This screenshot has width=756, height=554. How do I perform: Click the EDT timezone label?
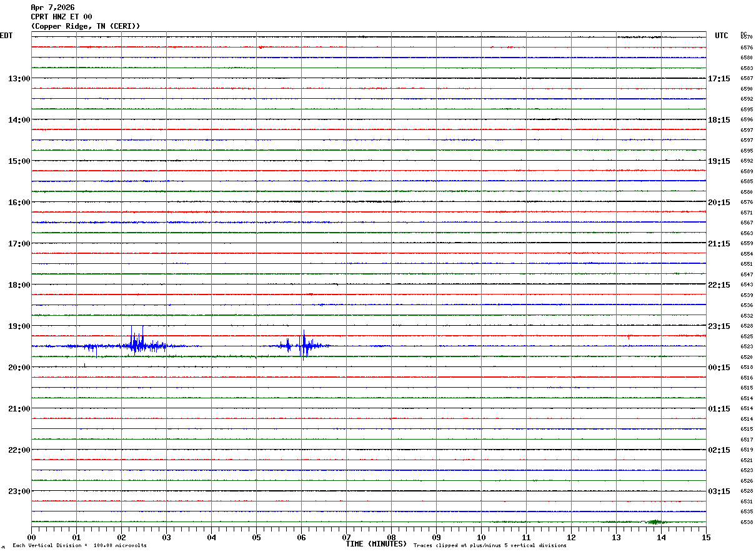click(x=6, y=36)
